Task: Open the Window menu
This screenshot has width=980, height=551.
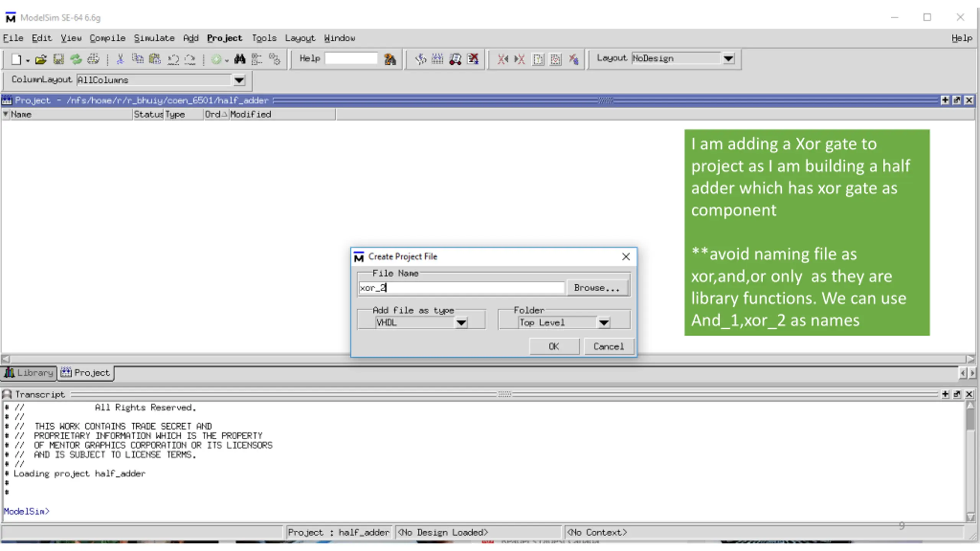Action: pos(340,38)
